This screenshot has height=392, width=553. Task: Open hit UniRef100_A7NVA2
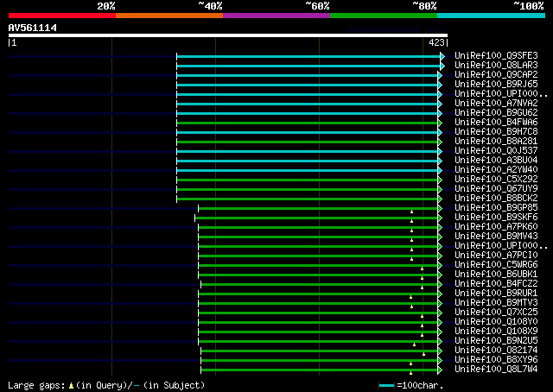click(496, 104)
